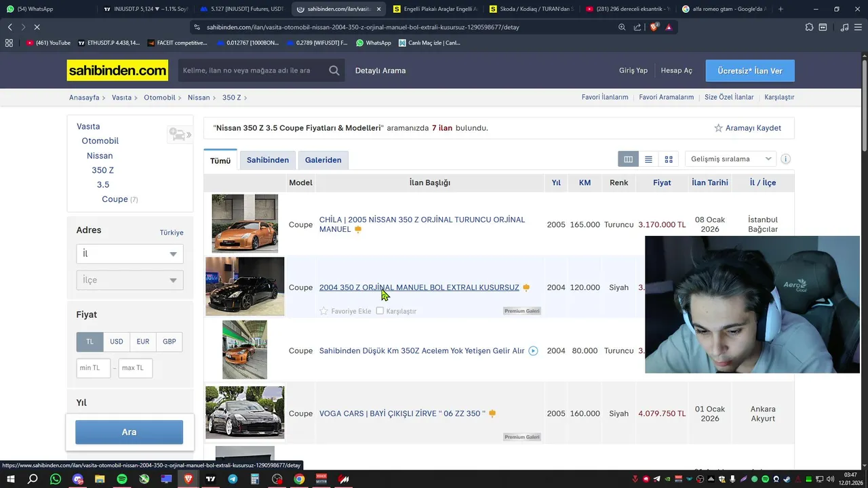Screen dimensions: 868x488
Task: Open the İlçe district dropdown
Action: click(130, 280)
